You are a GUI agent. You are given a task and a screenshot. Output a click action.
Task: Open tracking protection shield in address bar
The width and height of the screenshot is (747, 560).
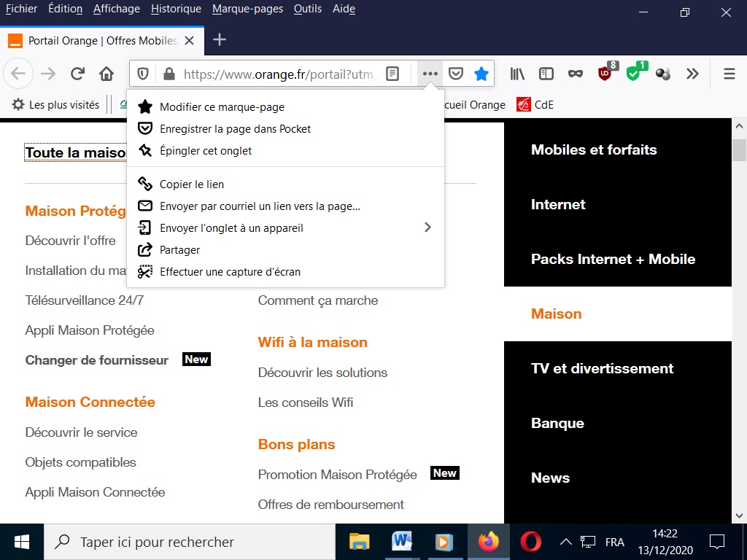pos(143,74)
